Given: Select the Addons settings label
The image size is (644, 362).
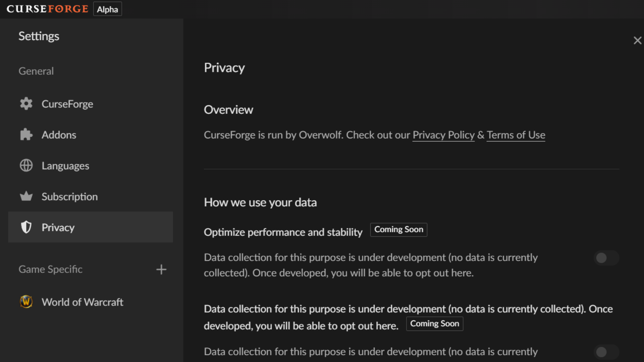Looking at the screenshot, I should click(x=59, y=135).
